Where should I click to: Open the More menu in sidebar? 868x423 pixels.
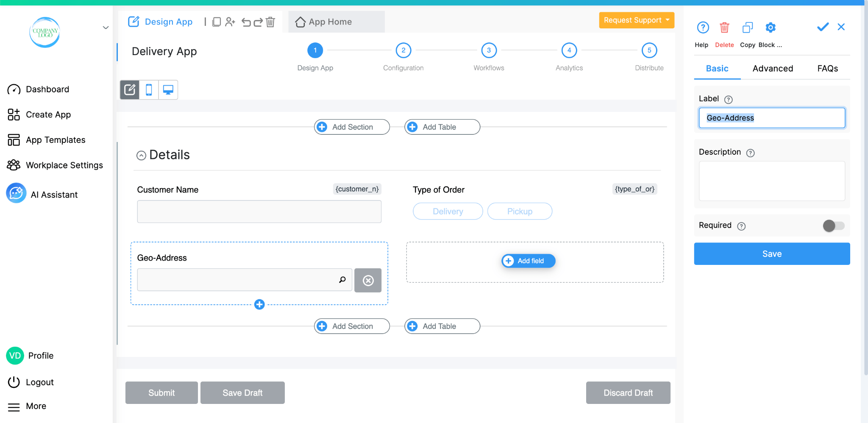pos(27,406)
